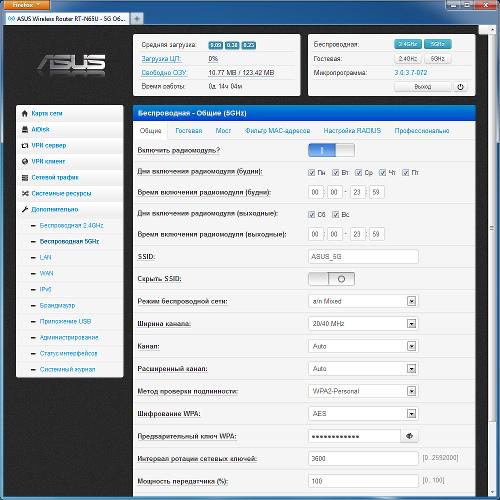Screen dimensions: 500x500
Task: Show the WPA pre-shared key eye icon
Action: click(409, 436)
